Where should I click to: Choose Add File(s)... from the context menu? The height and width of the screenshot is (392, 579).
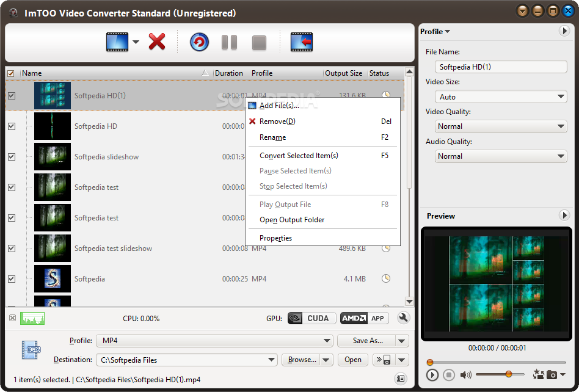coord(322,106)
